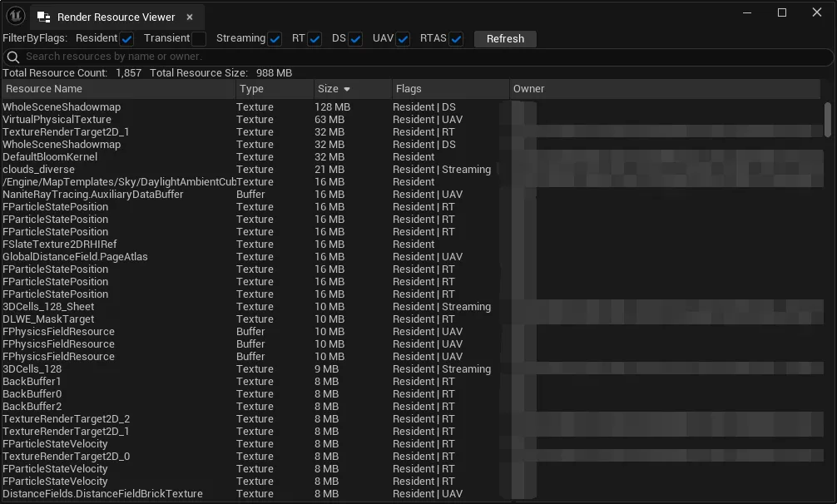
Task: Select the NaniteRayTracing.AuxiliaryDataBuffer row
Action: (412, 194)
